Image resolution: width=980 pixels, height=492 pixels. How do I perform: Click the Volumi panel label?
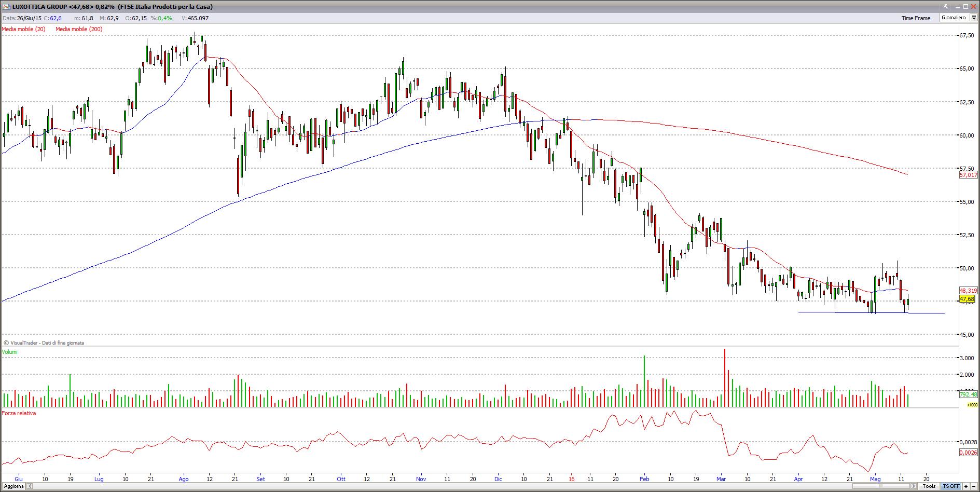coord(10,352)
